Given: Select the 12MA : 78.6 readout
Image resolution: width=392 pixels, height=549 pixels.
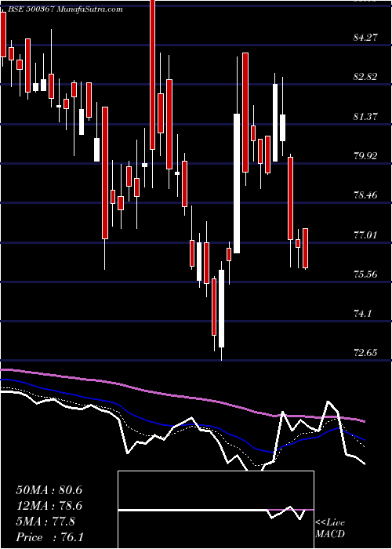Looking at the screenshot, I should point(49,506).
